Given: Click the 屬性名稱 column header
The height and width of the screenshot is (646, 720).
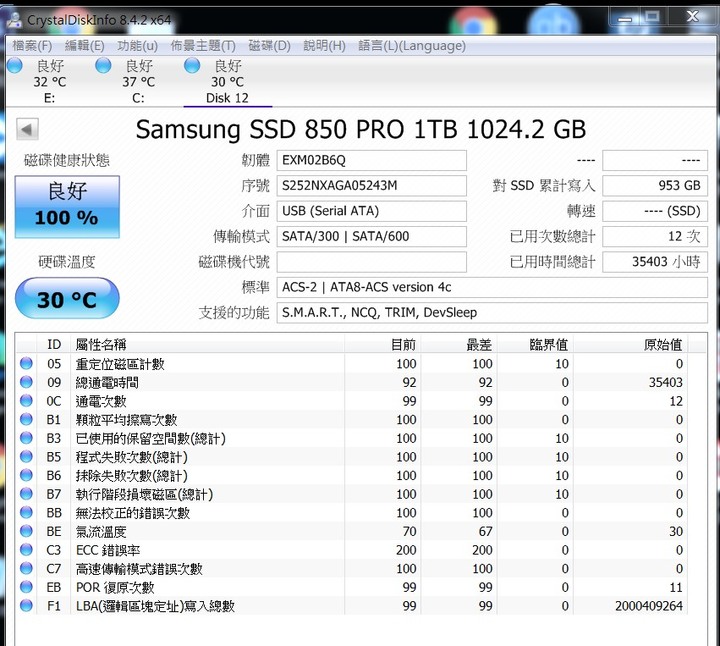Looking at the screenshot, I should [207, 344].
